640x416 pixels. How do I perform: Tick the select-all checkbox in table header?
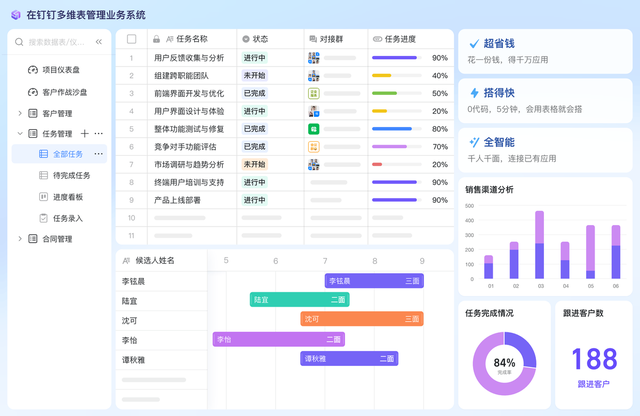click(131, 39)
